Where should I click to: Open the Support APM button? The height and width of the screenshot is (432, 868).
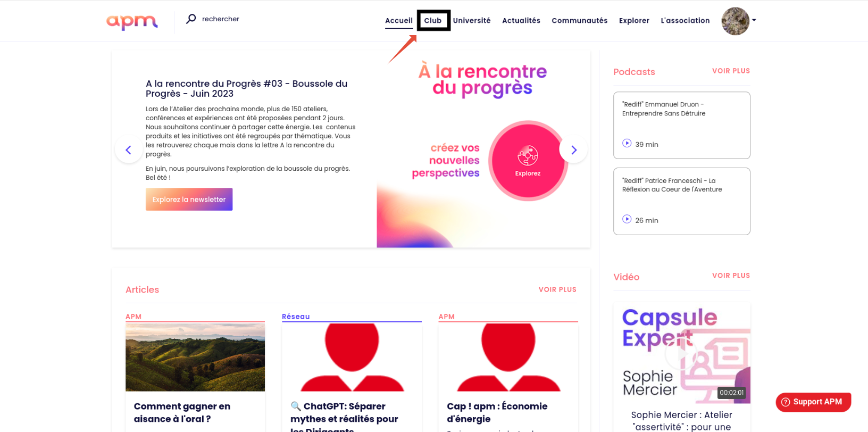pos(813,402)
